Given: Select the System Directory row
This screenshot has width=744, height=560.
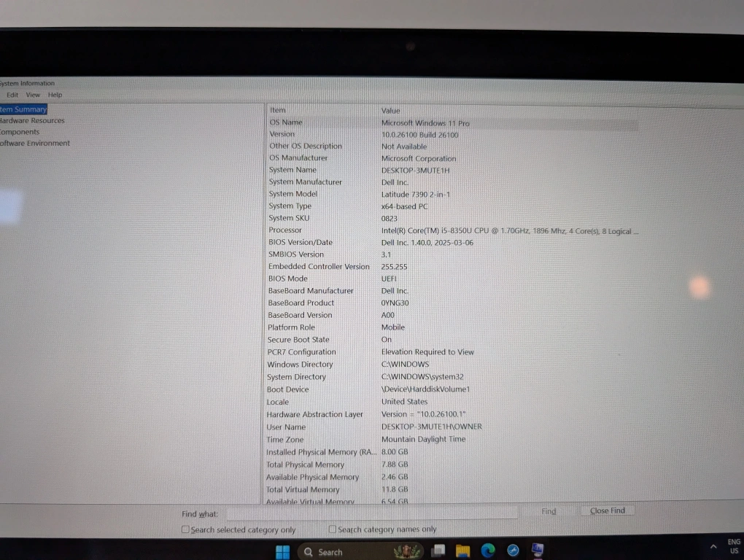Looking at the screenshot, I should point(453,376).
